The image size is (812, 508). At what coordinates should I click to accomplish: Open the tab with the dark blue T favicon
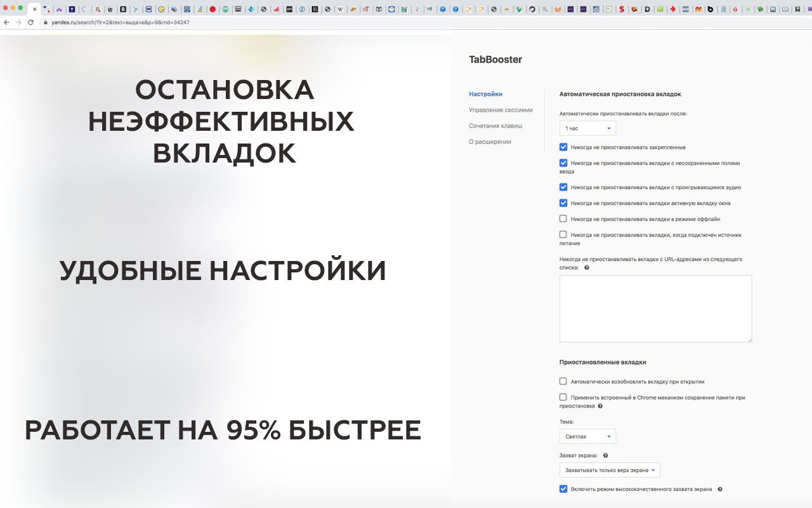coord(72,10)
